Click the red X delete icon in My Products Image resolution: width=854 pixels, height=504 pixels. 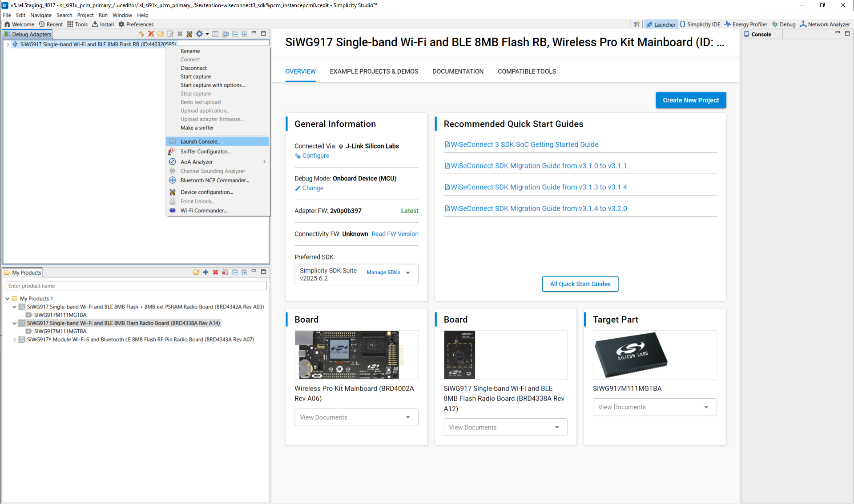215,272
